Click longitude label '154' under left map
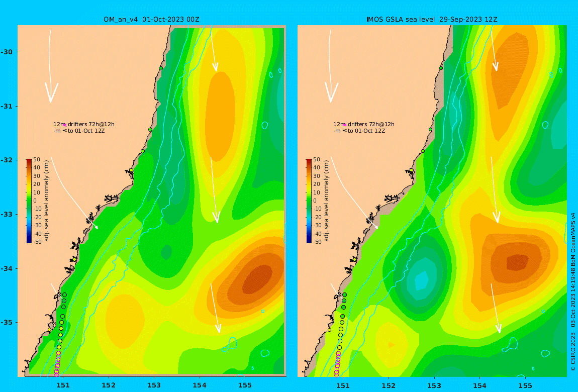Screen dimensions: 578x392 pos(200,385)
